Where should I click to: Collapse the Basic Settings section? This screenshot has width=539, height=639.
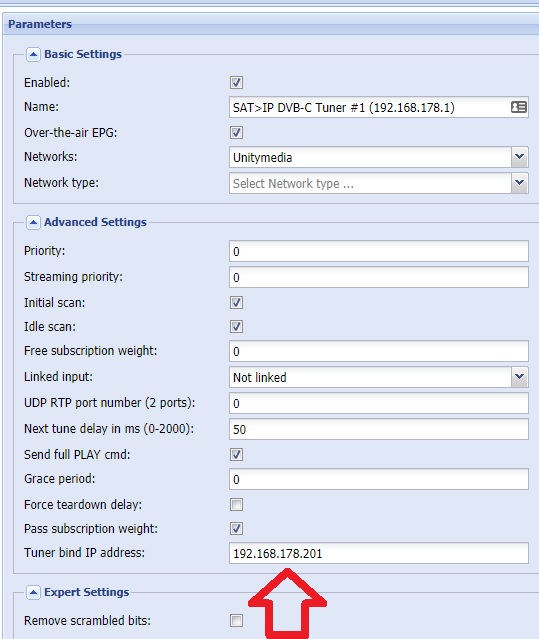pos(33,54)
